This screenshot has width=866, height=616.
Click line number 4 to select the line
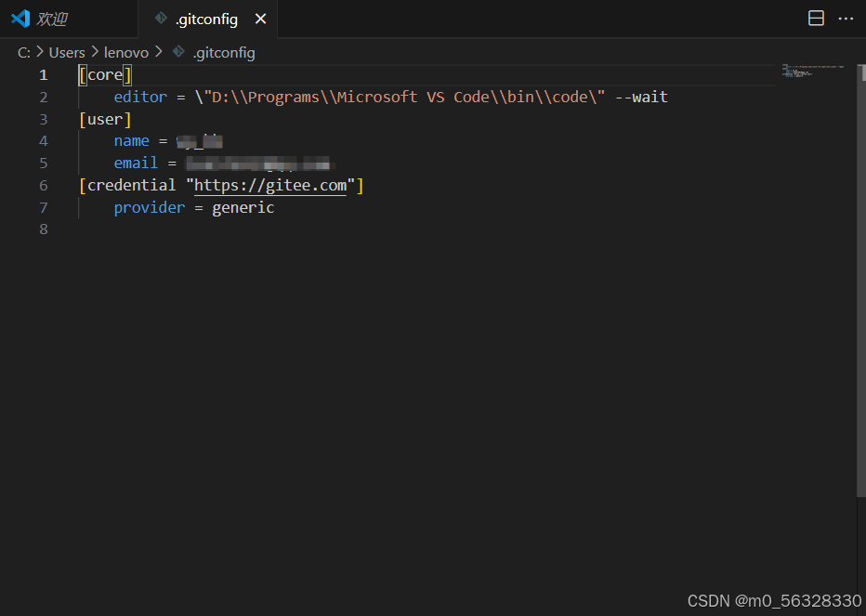43,140
